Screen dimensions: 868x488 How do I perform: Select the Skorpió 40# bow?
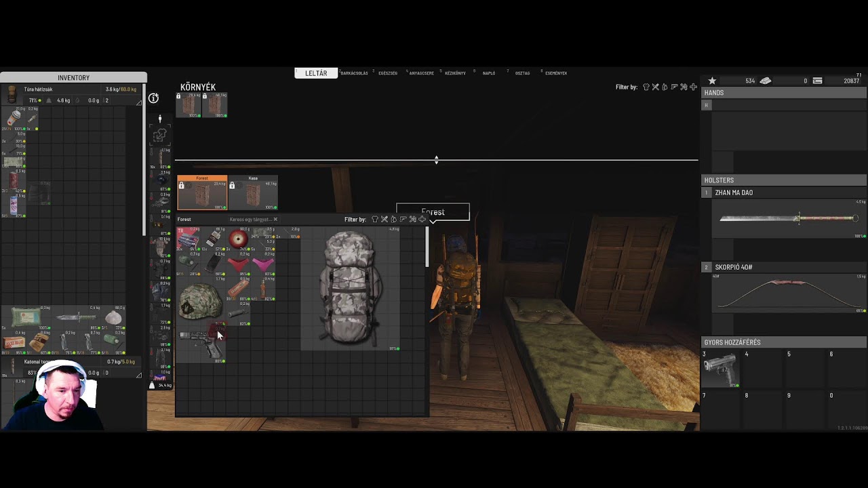point(789,293)
